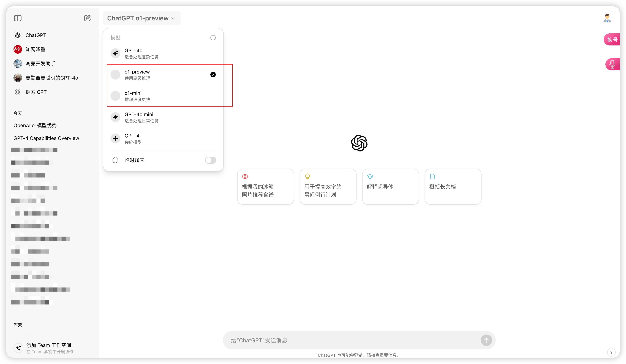The height and width of the screenshot is (364, 626).
Task: Click the help question mark button
Action: coord(611,352)
